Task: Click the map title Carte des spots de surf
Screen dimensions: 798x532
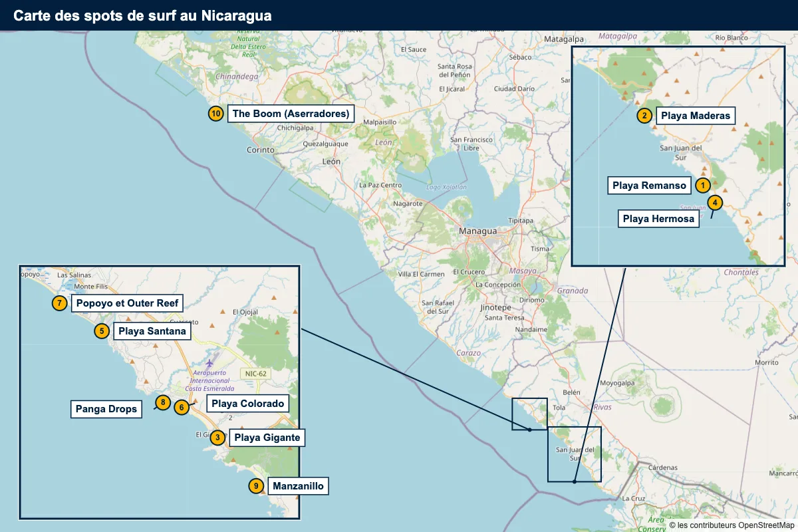Action: click(142, 15)
